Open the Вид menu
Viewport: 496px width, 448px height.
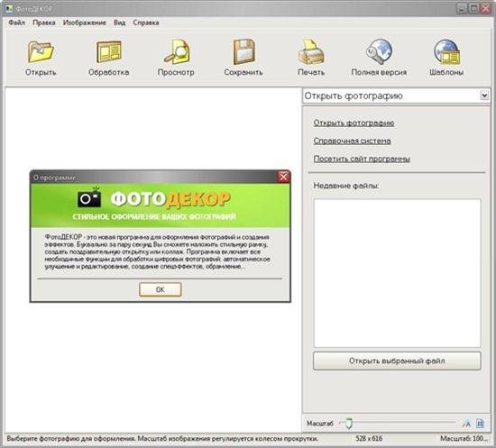(x=120, y=23)
